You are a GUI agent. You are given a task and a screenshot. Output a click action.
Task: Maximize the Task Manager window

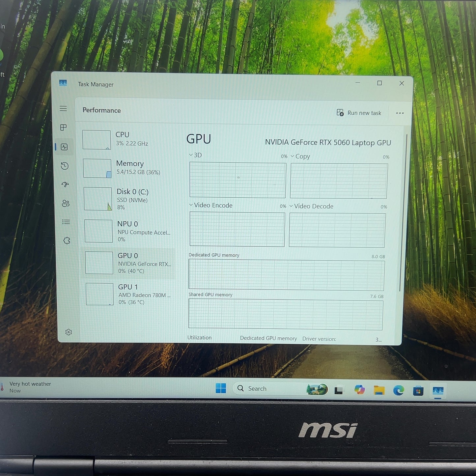click(379, 83)
